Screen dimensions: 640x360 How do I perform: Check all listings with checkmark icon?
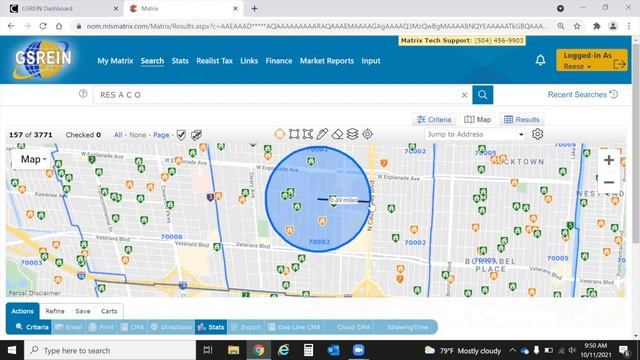pos(181,135)
